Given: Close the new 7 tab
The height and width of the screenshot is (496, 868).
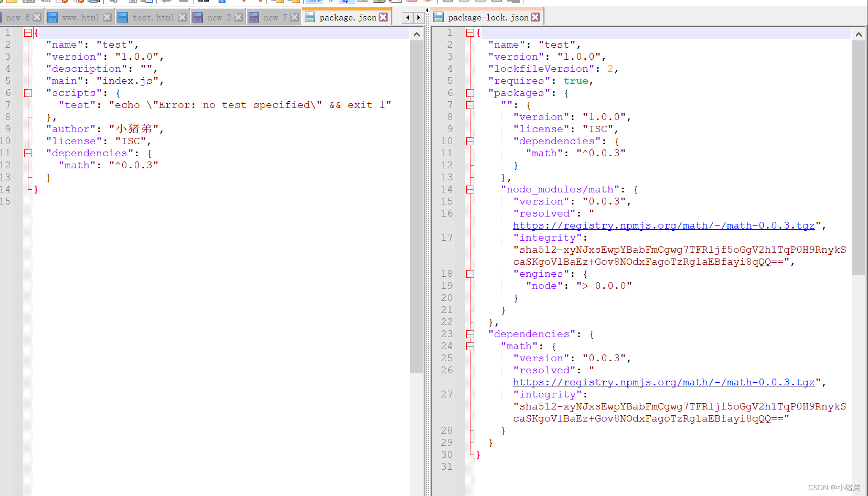Looking at the screenshot, I should pos(295,17).
